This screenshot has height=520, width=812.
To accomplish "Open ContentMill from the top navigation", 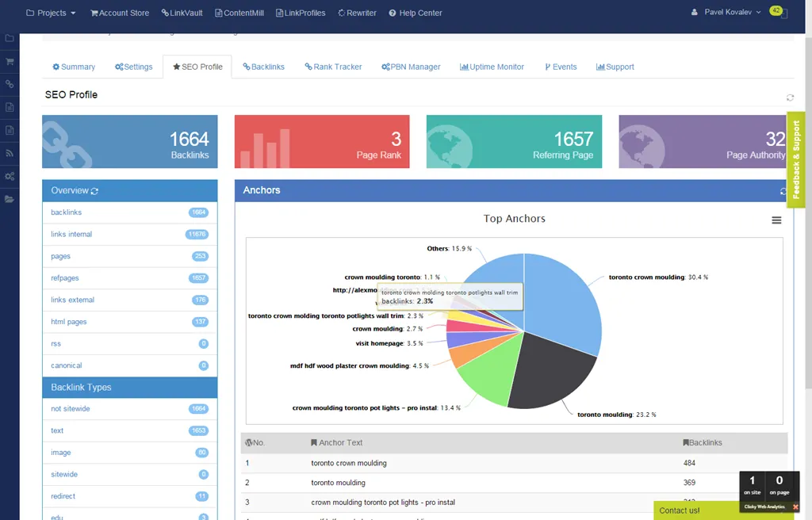I will pyautogui.click(x=239, y=13).
